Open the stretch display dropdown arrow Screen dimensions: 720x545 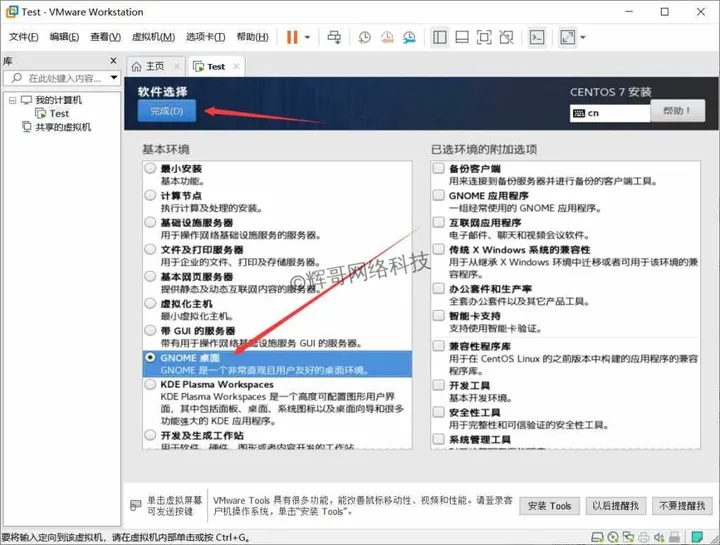point(583,37)
